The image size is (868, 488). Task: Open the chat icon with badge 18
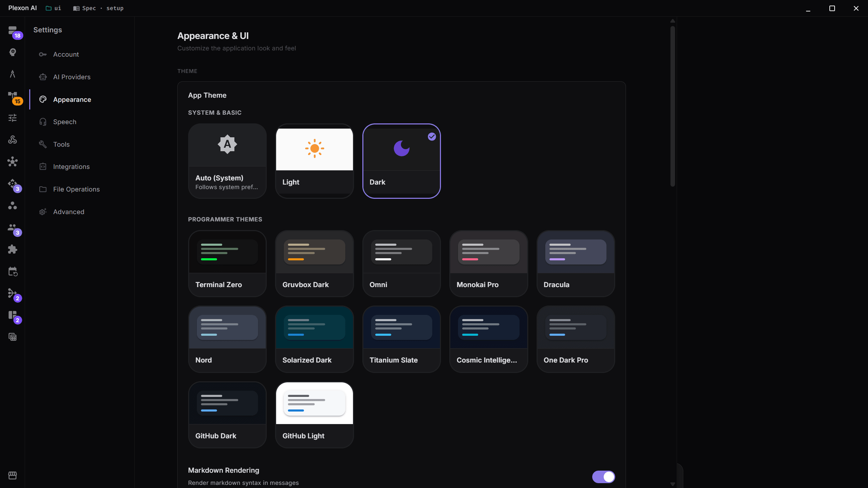[x=13, y=31]
